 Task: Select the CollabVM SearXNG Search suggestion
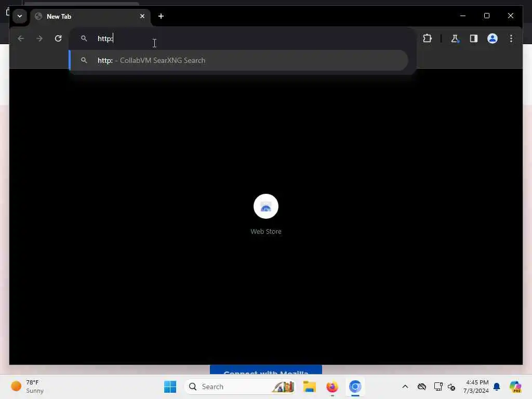[x=238, y=60]
